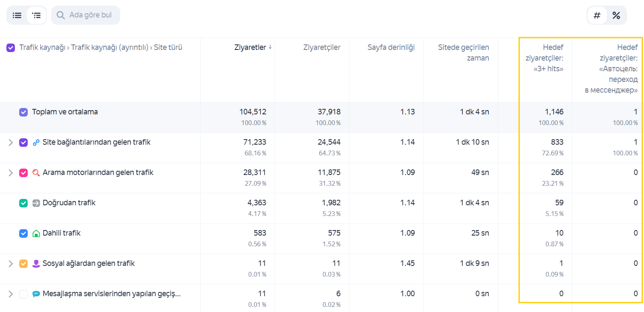Toggle select-all checkbox in header
Screen dimensions: 644x312
coord(11,48)
